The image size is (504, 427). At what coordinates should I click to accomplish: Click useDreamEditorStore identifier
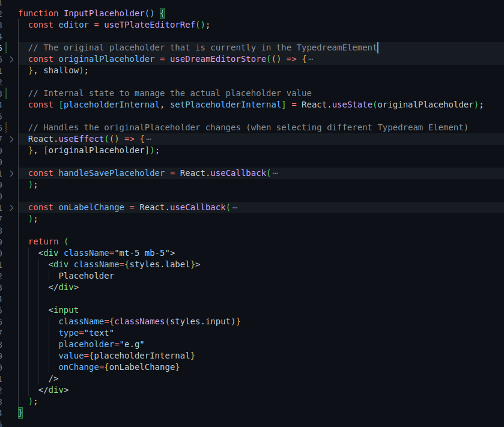pyautogui.click(x=218, y=59)
